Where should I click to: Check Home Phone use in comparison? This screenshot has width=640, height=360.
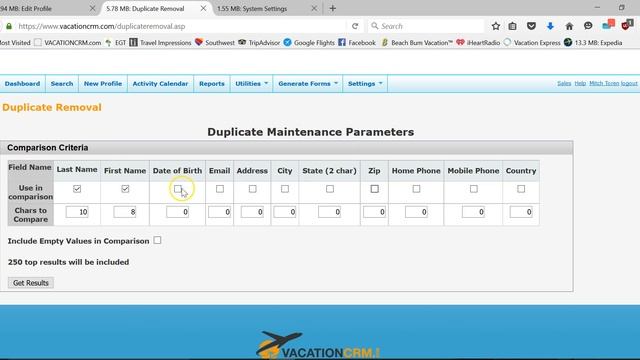[416, 189]
